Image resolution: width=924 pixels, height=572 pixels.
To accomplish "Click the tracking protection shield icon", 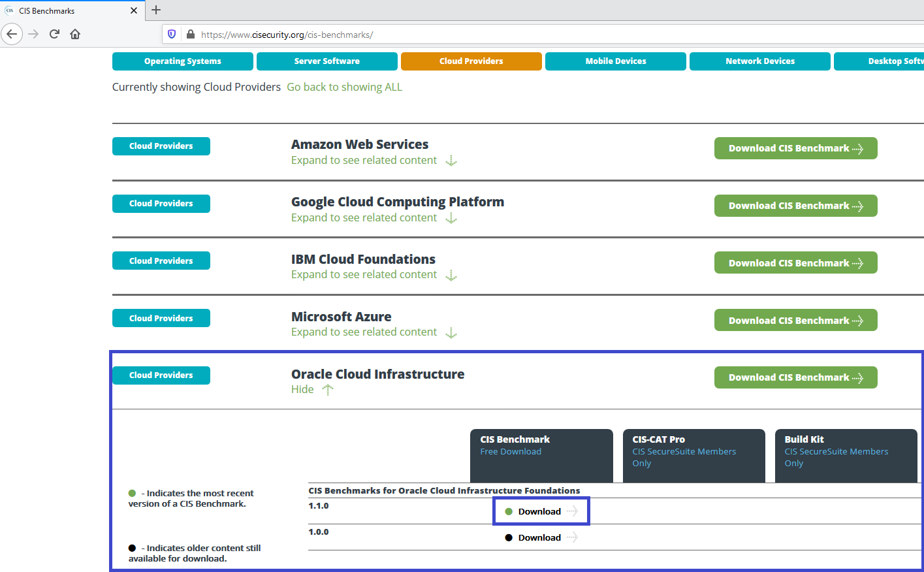I will pyautogui.click(x=171, y=34).
